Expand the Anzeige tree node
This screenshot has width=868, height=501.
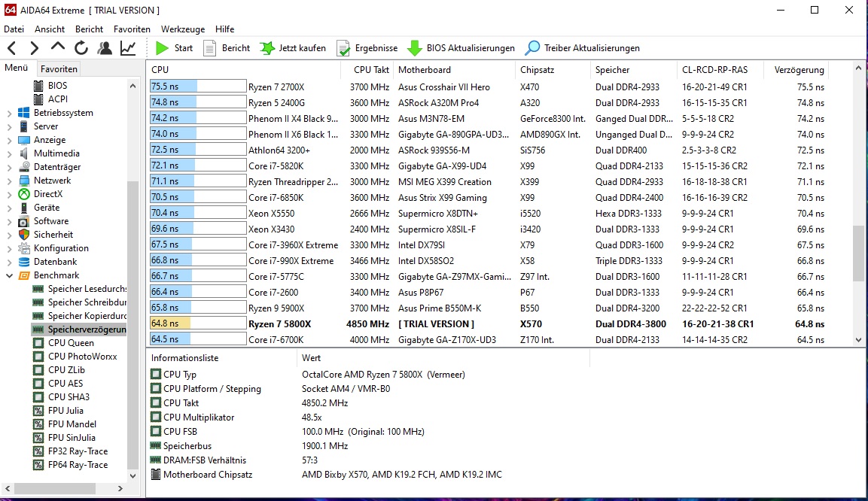pyautogui.click(x=9, y=141)
